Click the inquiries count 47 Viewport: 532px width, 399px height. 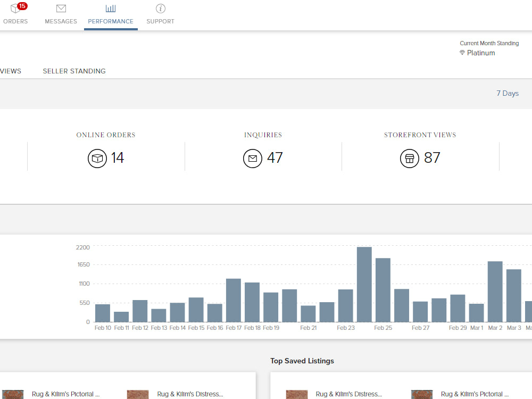pyautogui.click(x=275, y=158)
